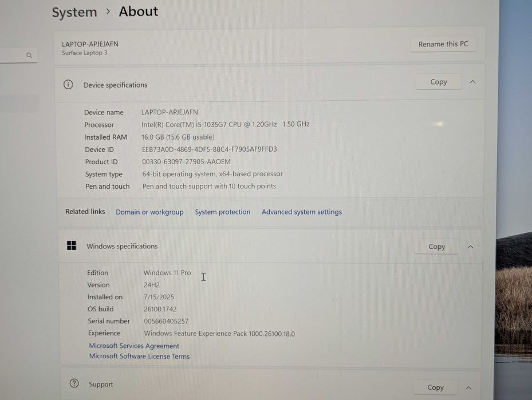Click the Surface Laptop 3 model text
The height and width of the screenshot is (400, 532).
pos(85,53)
